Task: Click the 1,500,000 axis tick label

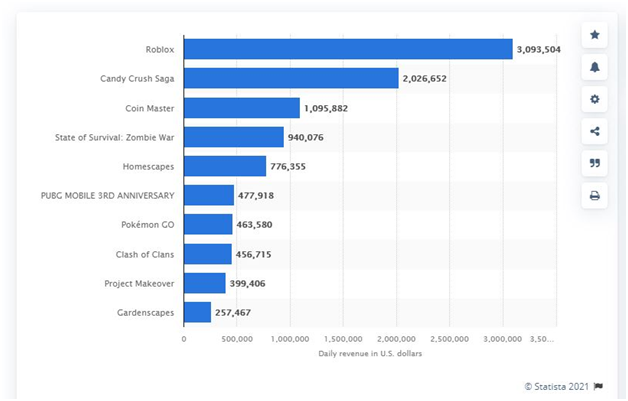Action: (x=343, y=339)
